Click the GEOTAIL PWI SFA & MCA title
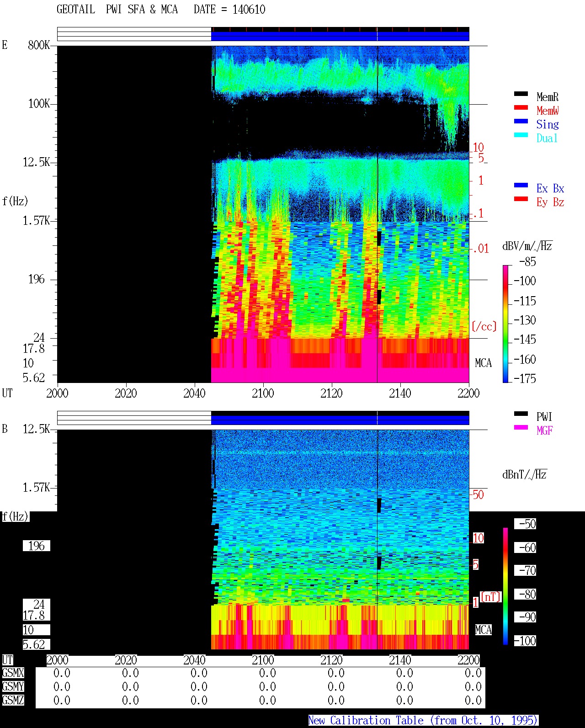The height and width of the screenshot is (728, 585). 161,10
